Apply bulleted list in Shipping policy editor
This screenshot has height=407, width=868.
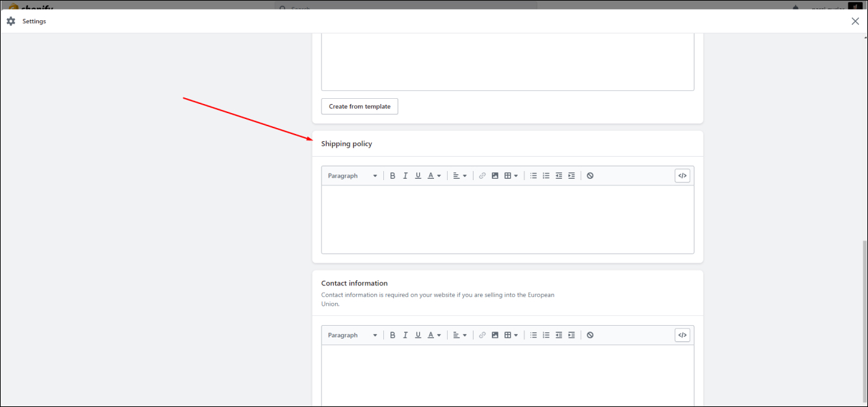point(533,176)
